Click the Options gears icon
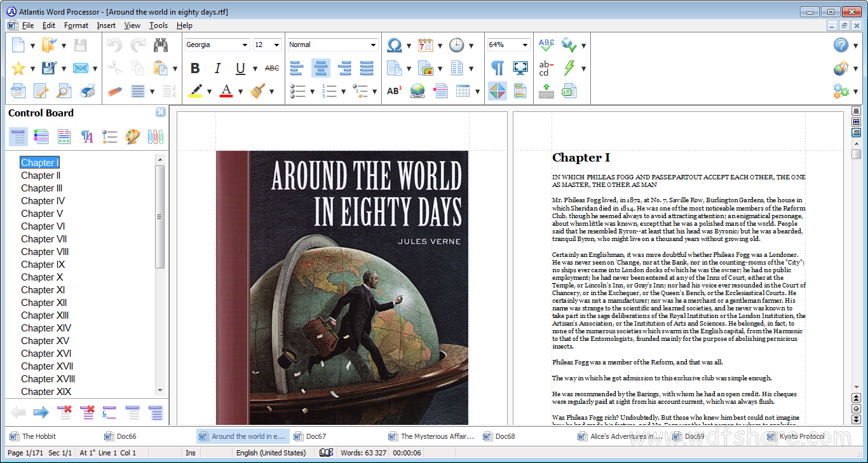The image size is (868, 463). [841, 91]
